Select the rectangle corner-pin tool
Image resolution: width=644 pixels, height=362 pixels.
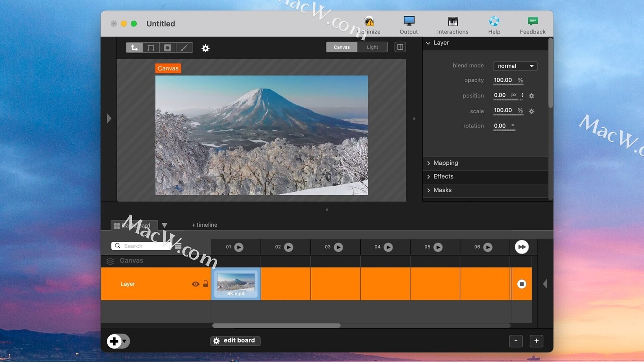pos(151,48)
